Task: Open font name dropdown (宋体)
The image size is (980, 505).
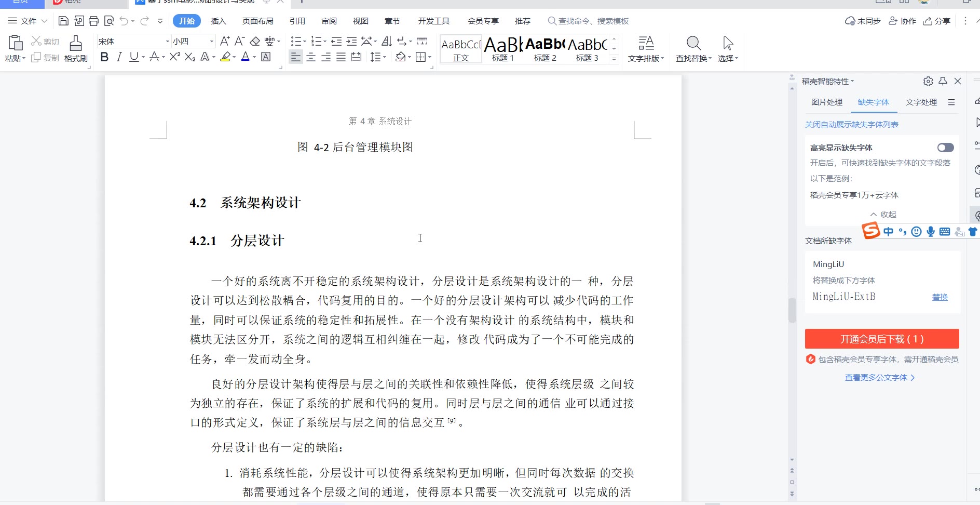Action: click(168, 41)
